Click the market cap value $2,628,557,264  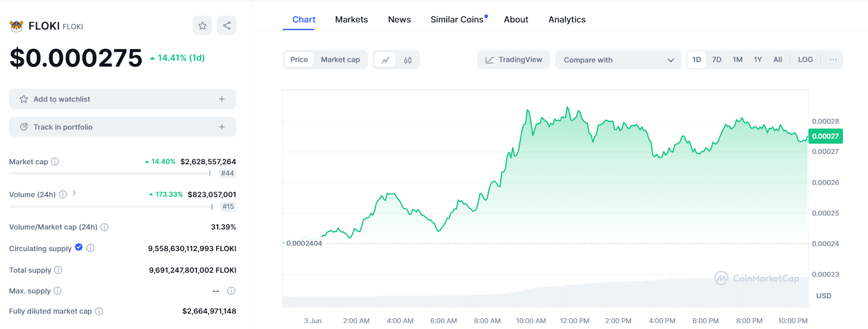pos(208,162)
